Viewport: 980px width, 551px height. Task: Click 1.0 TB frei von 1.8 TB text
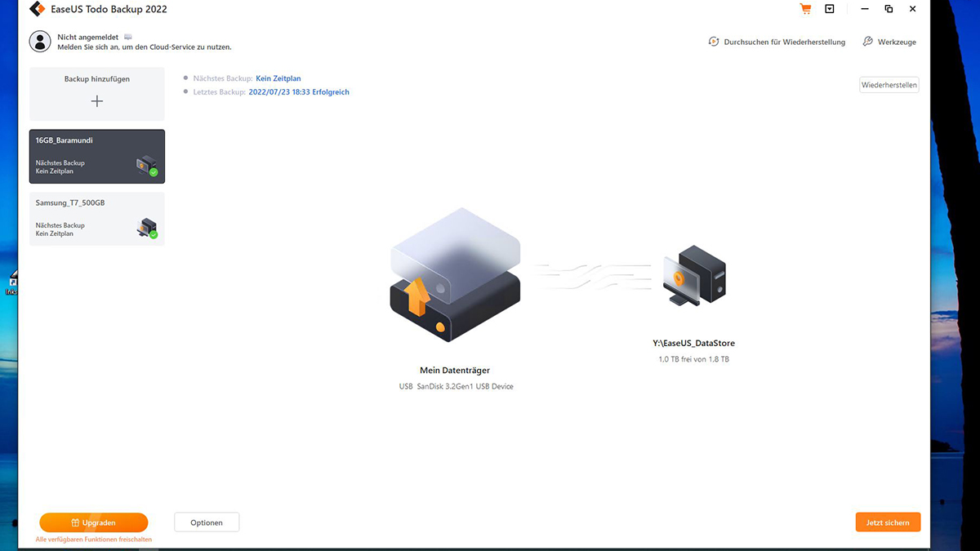click(694, 359)
